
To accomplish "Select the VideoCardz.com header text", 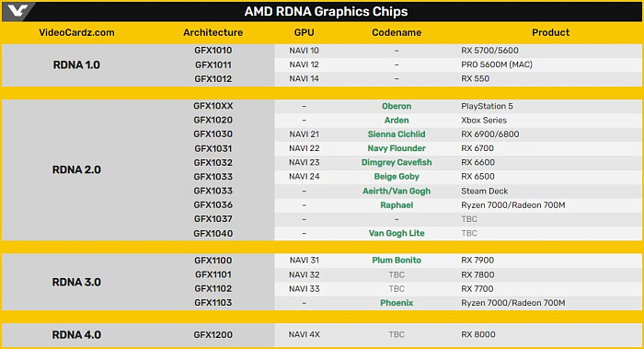I will coord(76,33).
